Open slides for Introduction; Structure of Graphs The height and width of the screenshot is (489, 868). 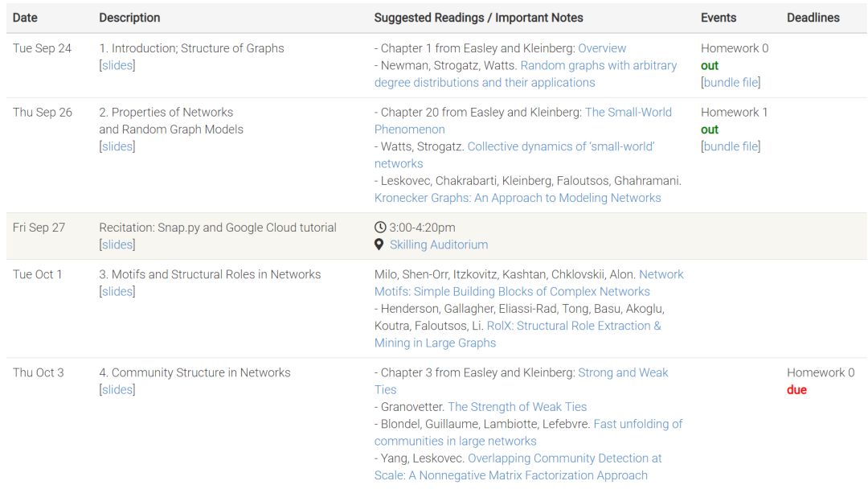pyautogui.click(x=117, y=65)
